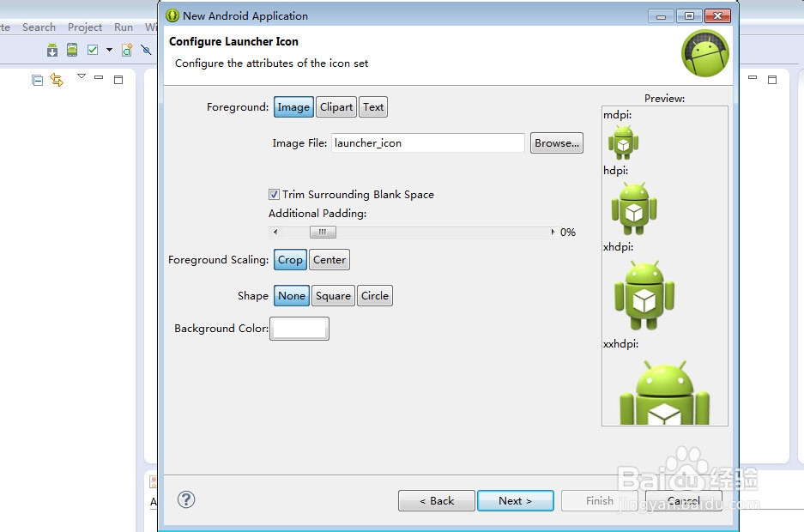
Task: Click the Android Lint checkmark icon
Action: click(93, 50)
